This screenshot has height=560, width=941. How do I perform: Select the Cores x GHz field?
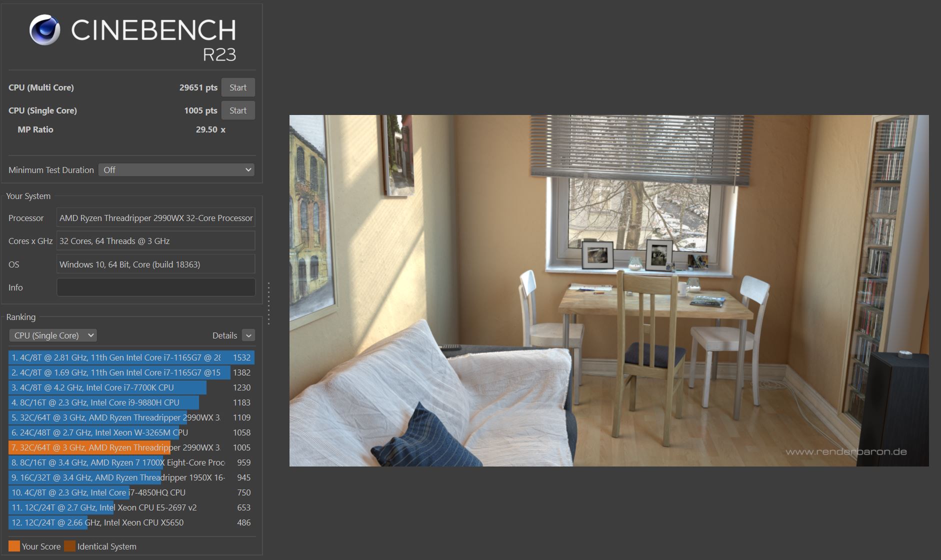tap(155, 240)
